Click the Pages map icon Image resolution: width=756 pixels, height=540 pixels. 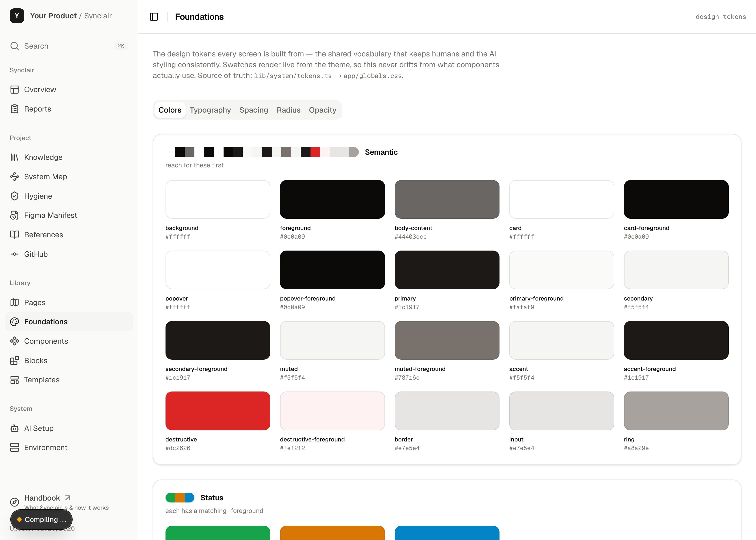pos(15,302)
